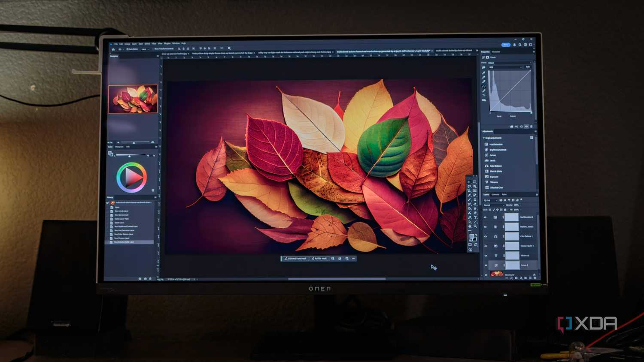Switch to the Paths tab

[504, 195]
